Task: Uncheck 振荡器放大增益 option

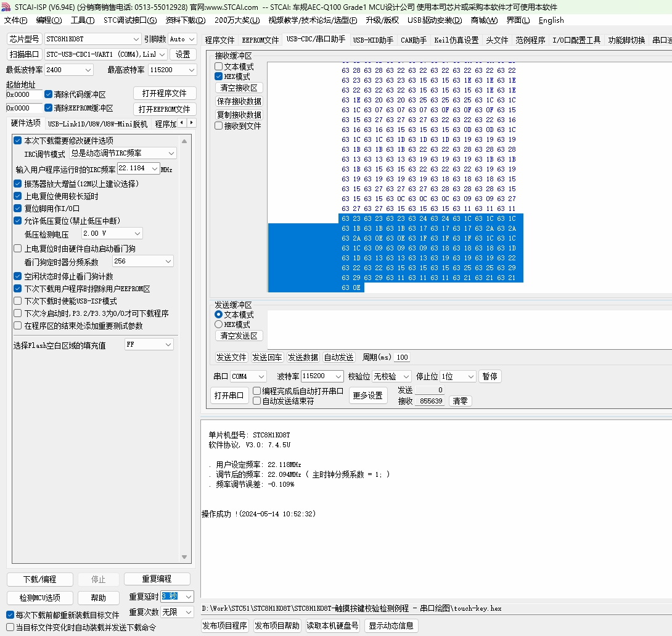Action: [x=18, y=184]
